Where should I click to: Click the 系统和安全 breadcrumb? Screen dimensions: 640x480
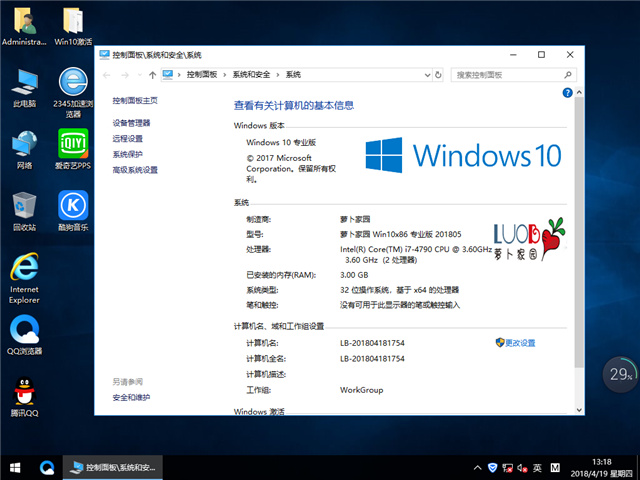(x=251, y=75)
